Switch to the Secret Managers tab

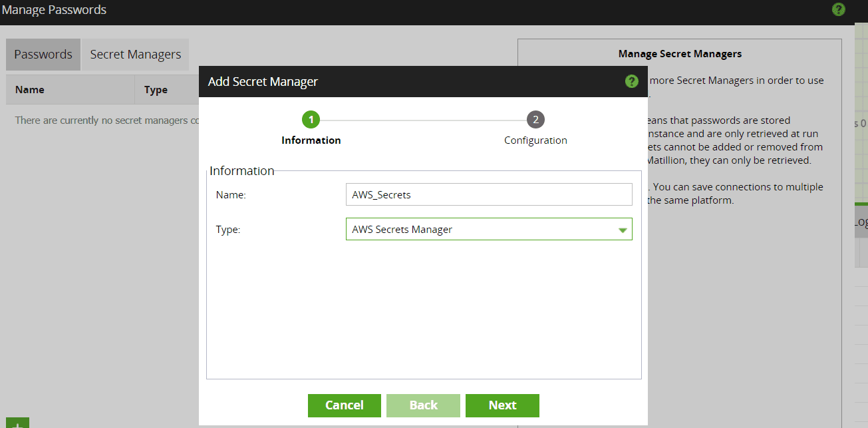[x=136, y=55]
